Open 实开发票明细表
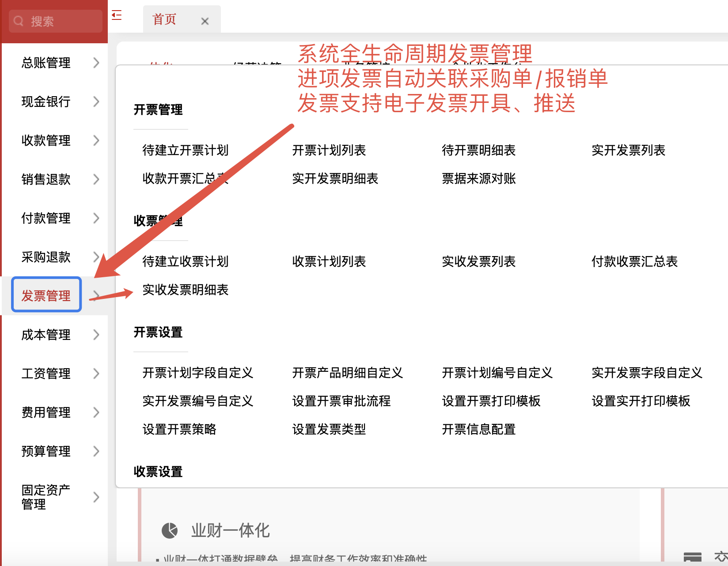 335,178
